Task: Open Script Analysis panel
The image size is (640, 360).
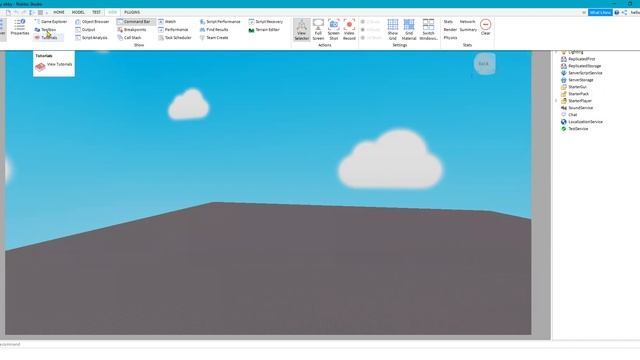Action: click(91, 38)
